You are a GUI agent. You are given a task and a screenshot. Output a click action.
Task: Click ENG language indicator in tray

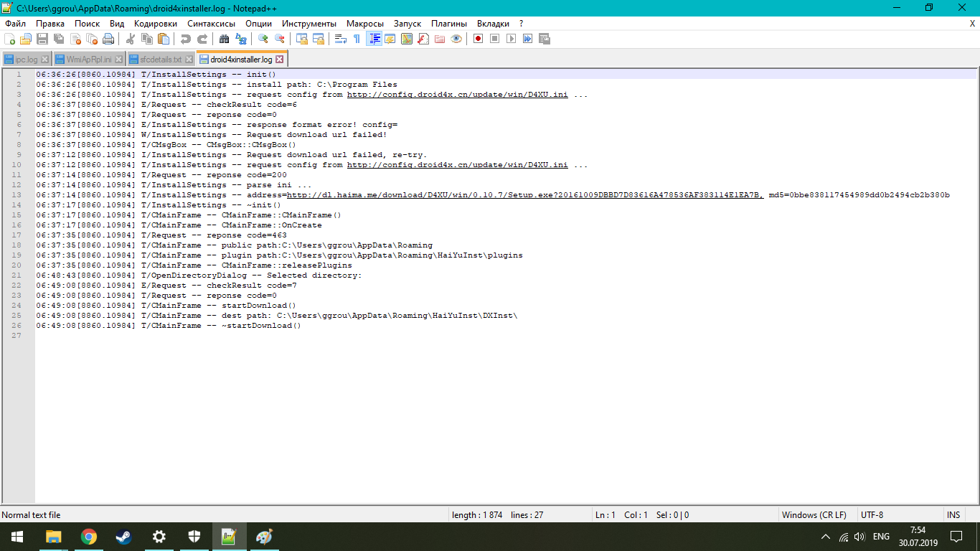[x=881, y=537]
